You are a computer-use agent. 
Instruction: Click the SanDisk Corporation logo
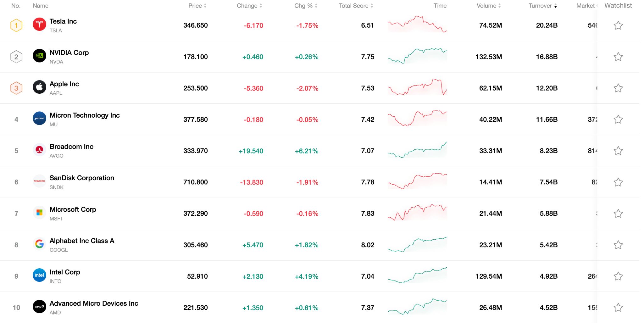(x=39, y=181)
